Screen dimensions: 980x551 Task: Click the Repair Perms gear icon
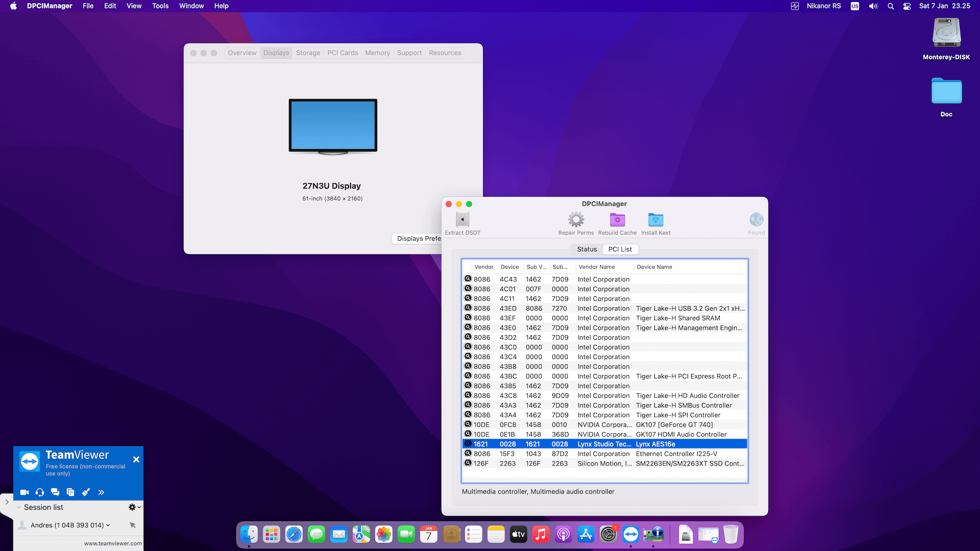point(576,220)
